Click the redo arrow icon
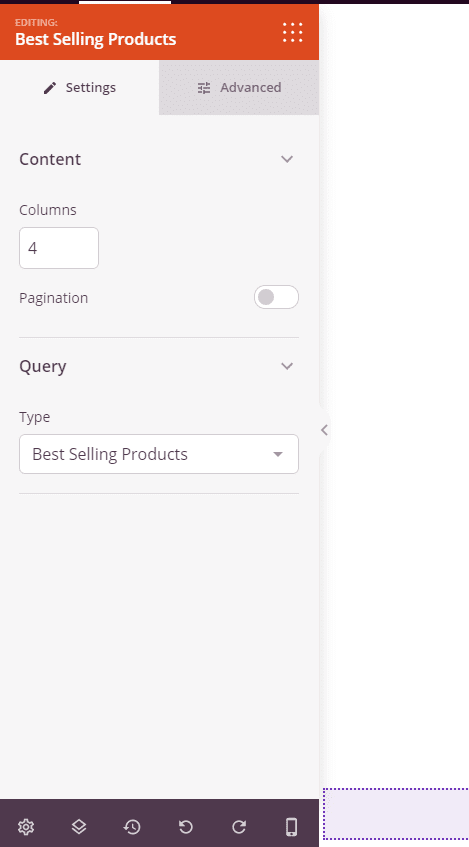The height and width of the screenshot is (847, 469). [239, 826]
